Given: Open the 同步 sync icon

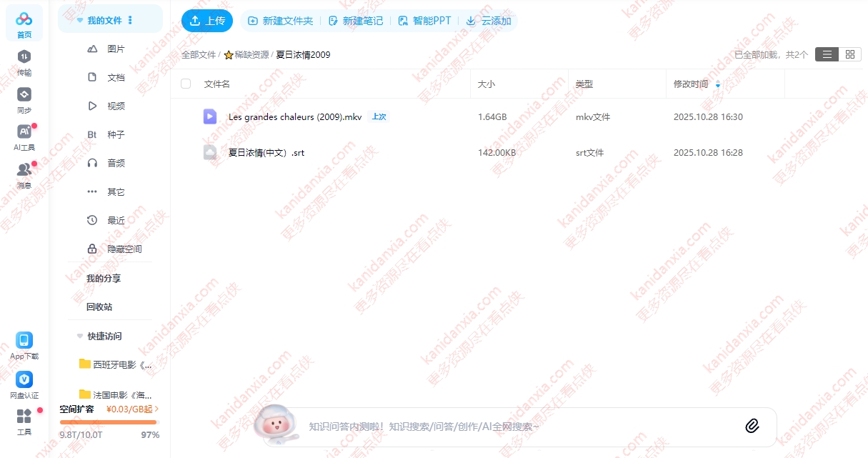Looking at the screenshot, I should (24, 100).
